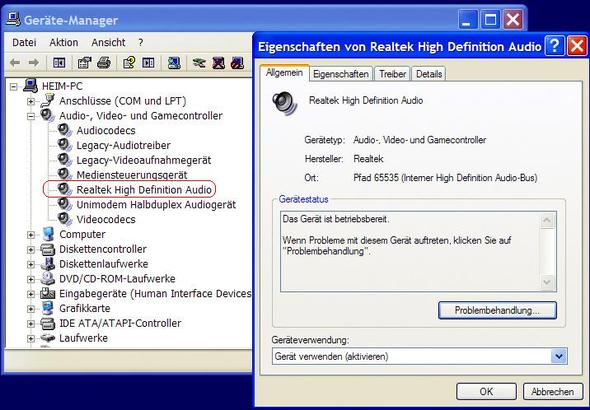
Task: Click the Print icon in the toolbar
Action: coord(104,63)
